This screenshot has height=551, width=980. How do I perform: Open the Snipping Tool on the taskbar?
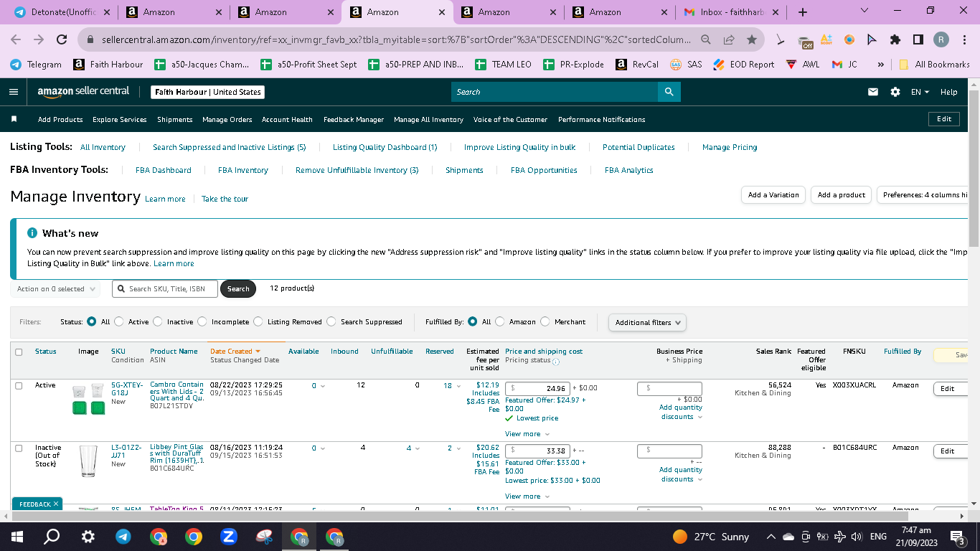pyautogui.click(x=264, y=536)
